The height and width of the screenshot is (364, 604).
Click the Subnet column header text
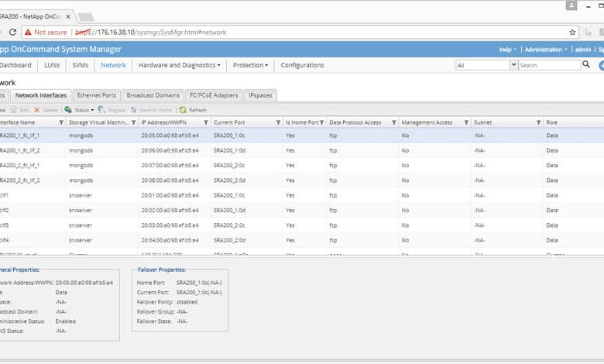point(482,122)
